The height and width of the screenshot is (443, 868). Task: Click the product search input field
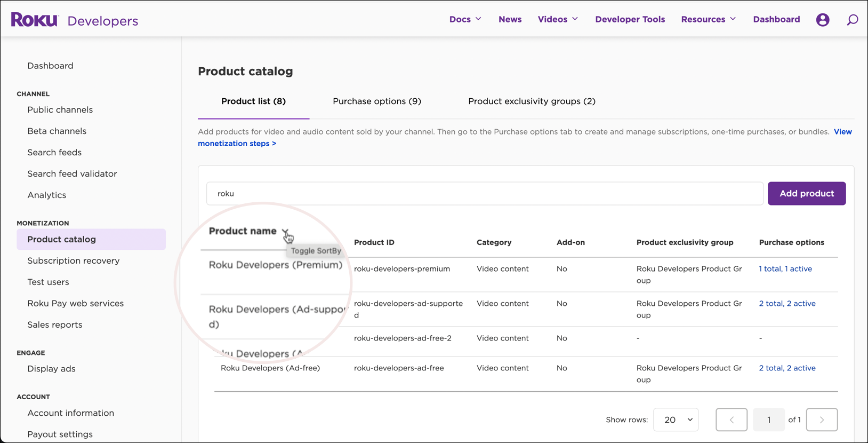click(484, 193)
